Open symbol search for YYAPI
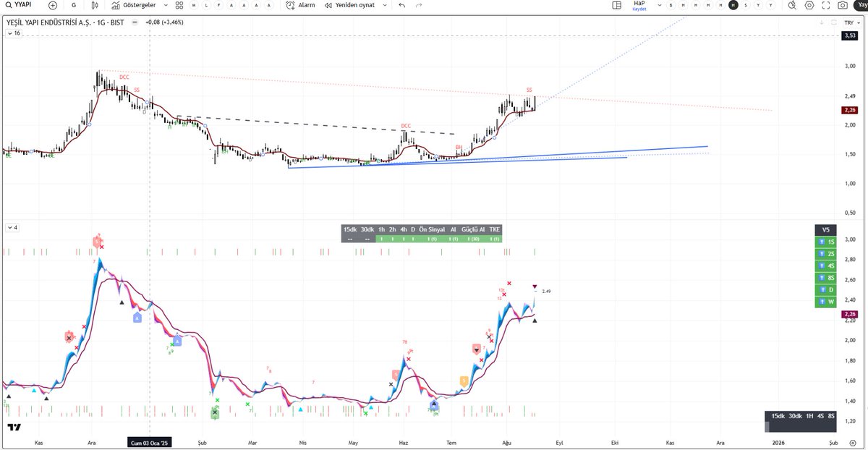 pos(18,5)
